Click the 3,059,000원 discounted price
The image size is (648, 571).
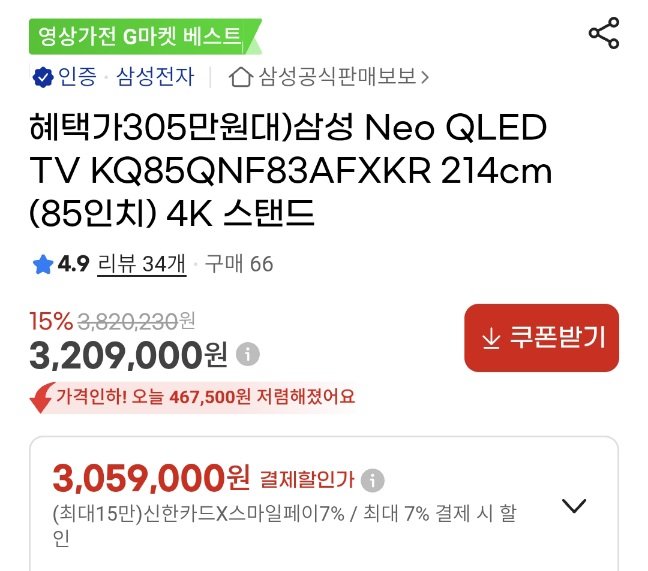(x=150, y=478)
